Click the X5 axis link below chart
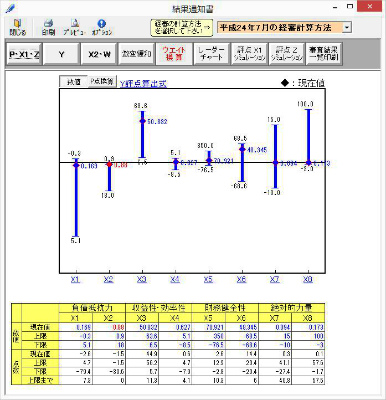Viewport: 386px width, 400px height. click(x=208, y=279)
